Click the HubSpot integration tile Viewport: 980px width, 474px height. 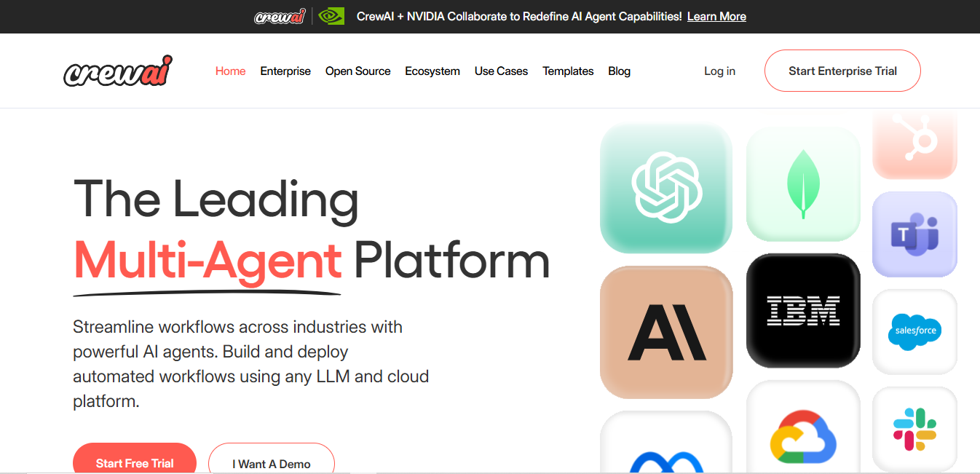(914, 145)
